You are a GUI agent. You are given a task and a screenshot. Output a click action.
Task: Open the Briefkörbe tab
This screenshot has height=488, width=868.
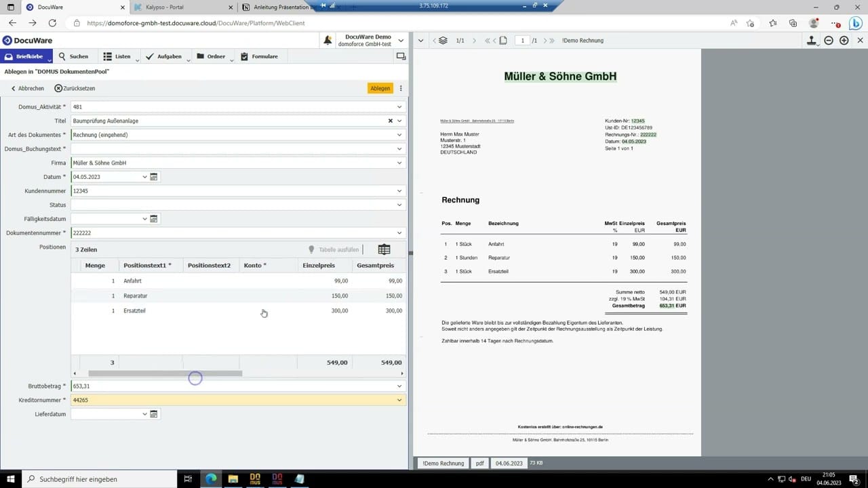(26, 56)
